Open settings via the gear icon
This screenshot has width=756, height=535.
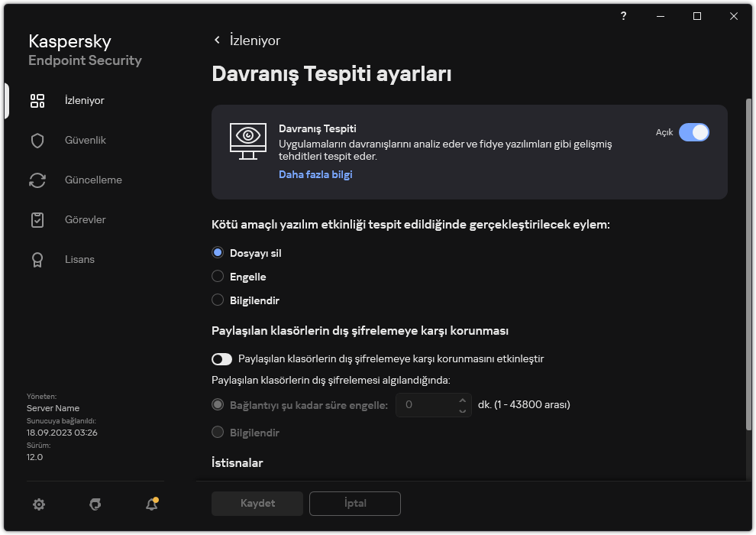pos(39,504)
